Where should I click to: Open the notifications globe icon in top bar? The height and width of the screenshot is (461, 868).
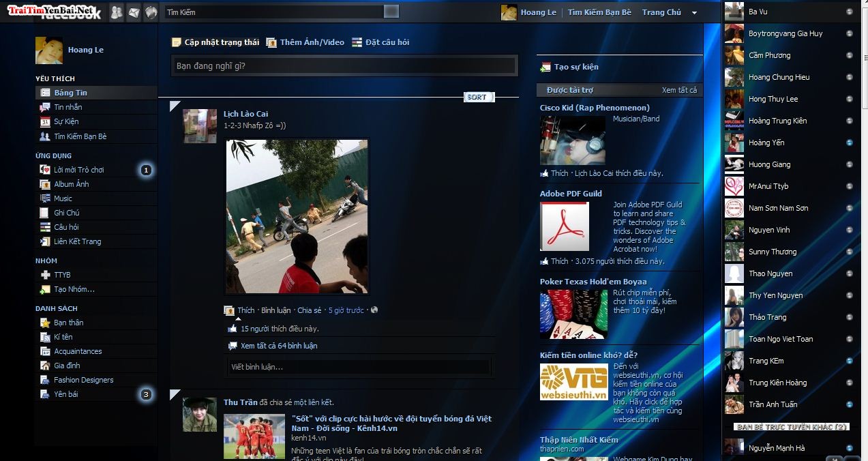click(x=151, y=12)
